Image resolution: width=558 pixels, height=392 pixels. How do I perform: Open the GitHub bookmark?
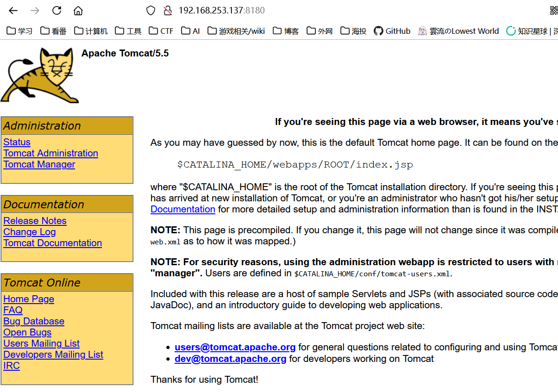pyautogui.click(x=392, y=31)
